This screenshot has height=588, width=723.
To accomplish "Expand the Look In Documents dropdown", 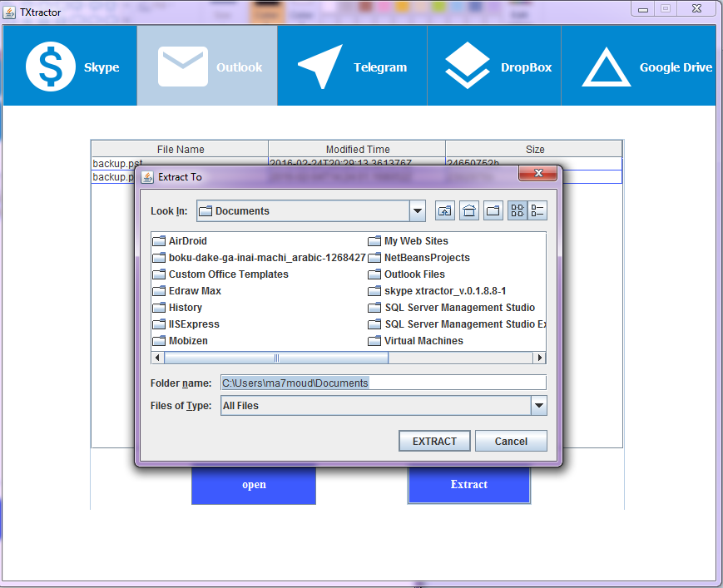I will click(418, 211).
